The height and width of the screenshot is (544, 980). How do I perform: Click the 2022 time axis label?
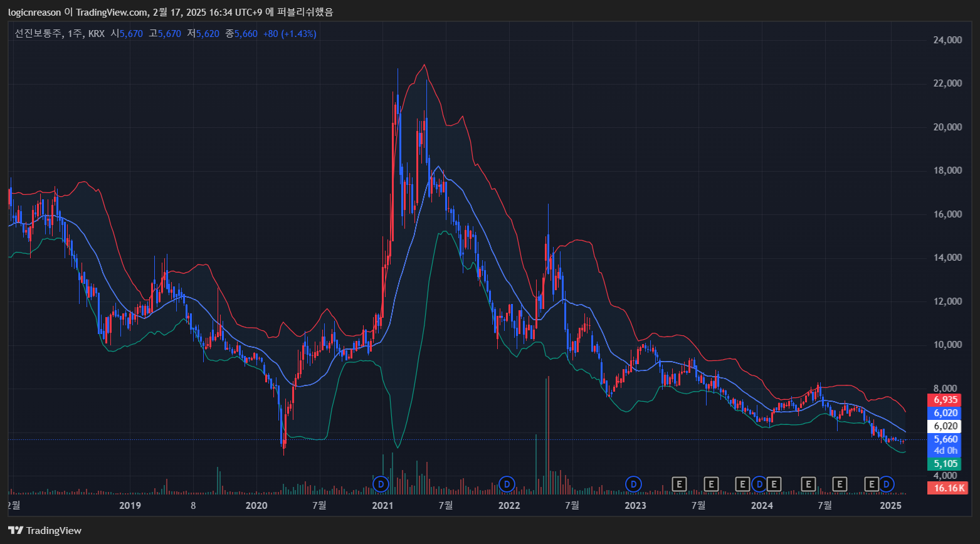509,505
